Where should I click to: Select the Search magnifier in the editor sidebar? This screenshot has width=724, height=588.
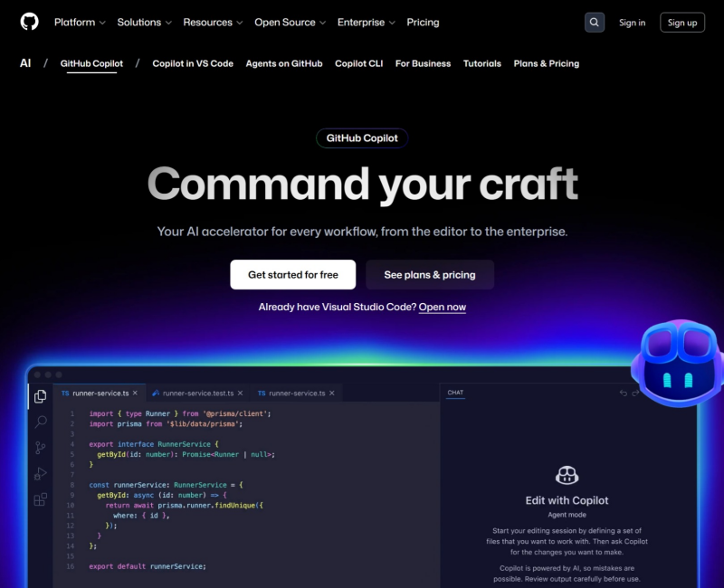(40, 423)
